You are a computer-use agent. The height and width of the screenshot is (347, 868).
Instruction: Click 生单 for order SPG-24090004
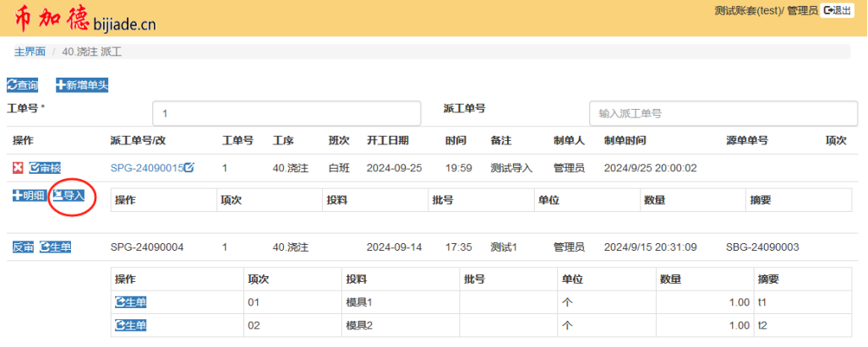(56, 247)
